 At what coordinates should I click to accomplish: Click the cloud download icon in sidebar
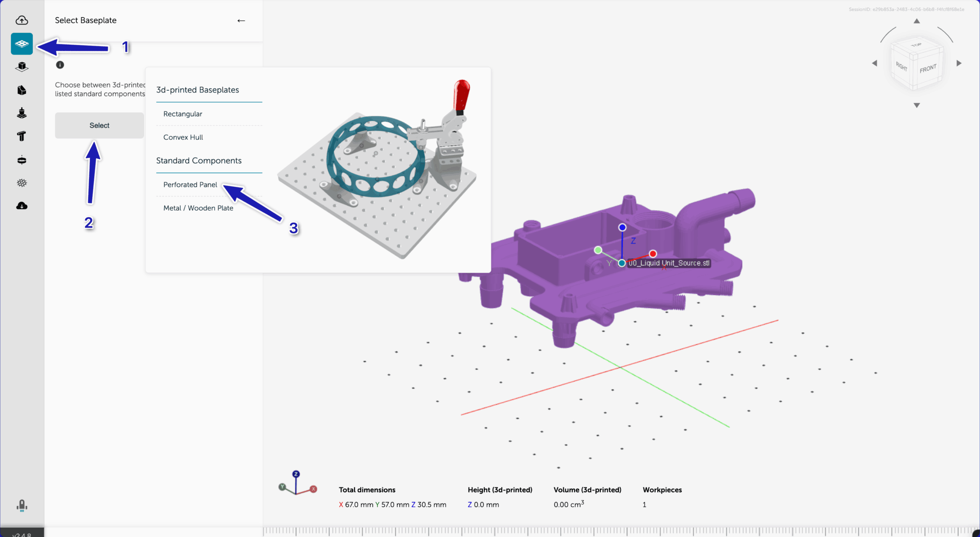pyautogui.click(x=22, y=206)
